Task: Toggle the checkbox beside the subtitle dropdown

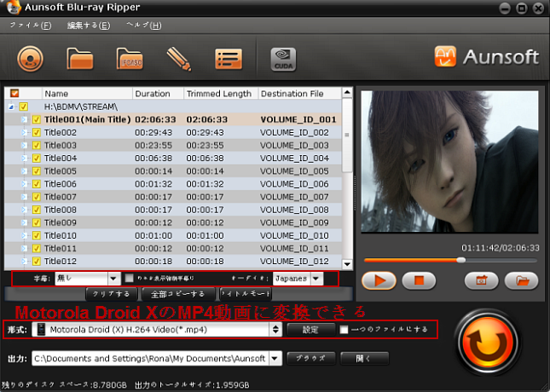Action: point(129,278)
